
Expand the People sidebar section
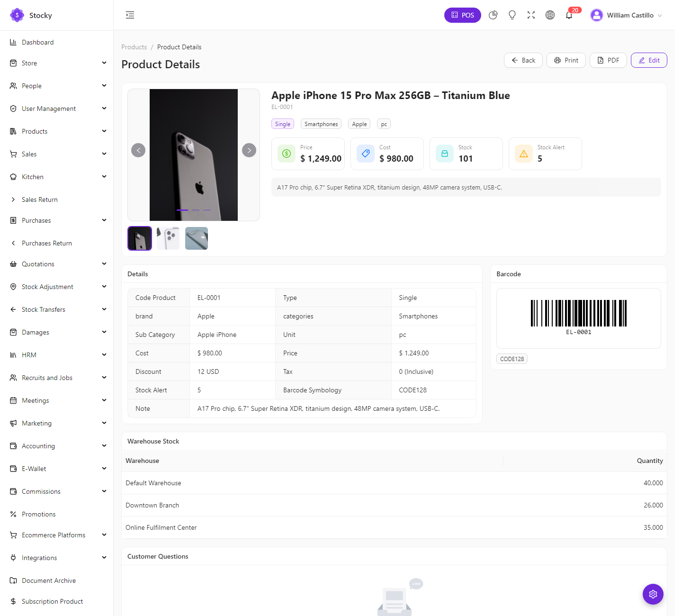pyautogui.click(x=57, y=86)
